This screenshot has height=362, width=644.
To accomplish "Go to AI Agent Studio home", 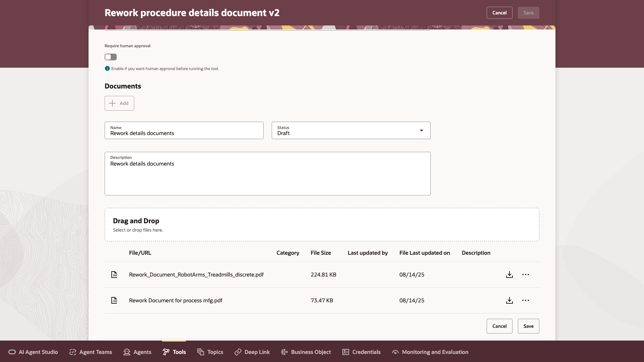I will [x=33, y=352].
